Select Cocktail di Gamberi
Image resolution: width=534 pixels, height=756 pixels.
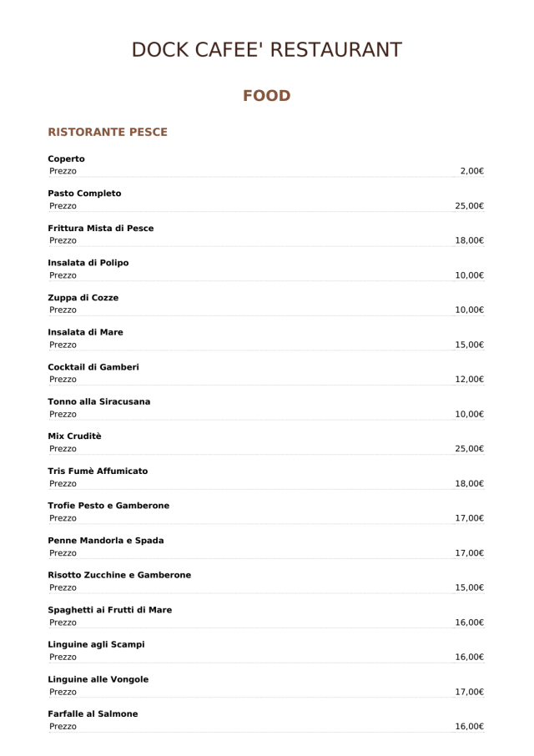93,366
